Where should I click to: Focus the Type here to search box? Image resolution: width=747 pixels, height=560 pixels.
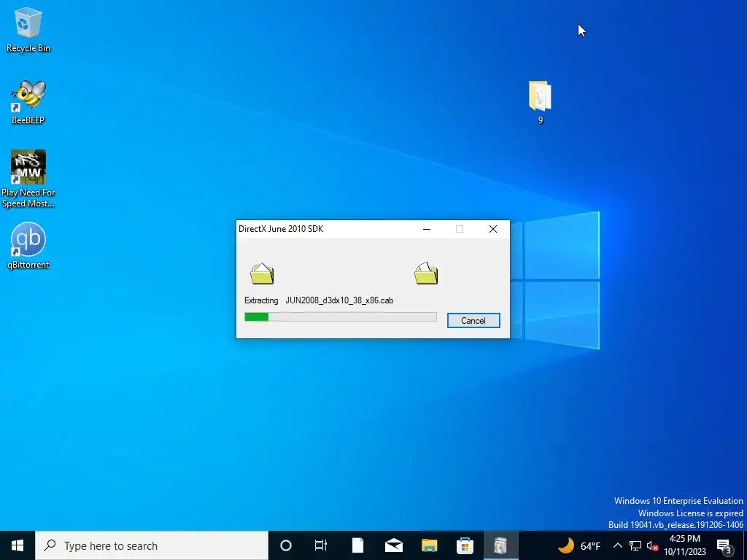[x=152, y=545]
